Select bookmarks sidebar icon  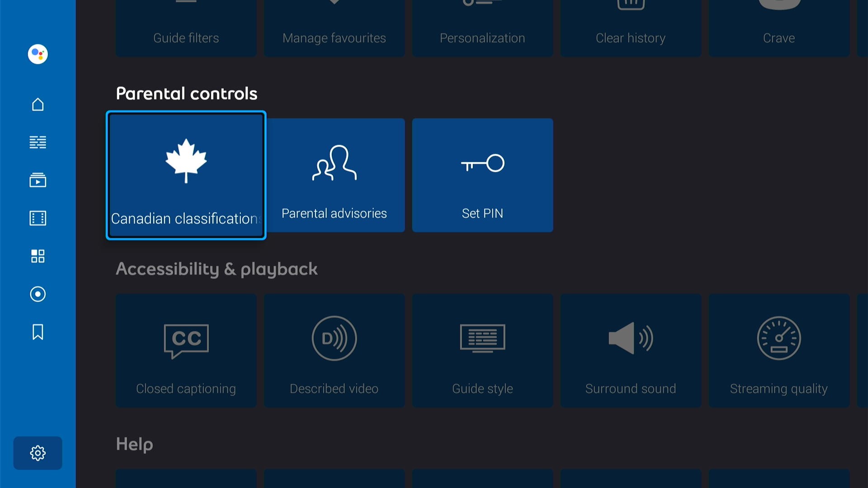click(37, 332)
